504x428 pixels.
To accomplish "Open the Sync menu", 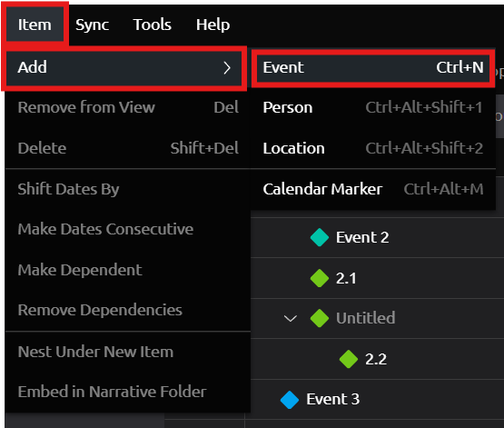I will pos(93,25).
